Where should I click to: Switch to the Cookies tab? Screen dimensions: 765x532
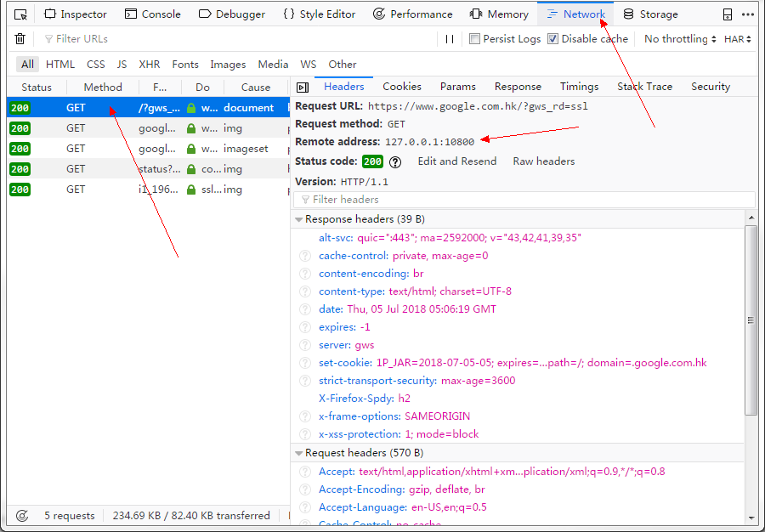401,86
